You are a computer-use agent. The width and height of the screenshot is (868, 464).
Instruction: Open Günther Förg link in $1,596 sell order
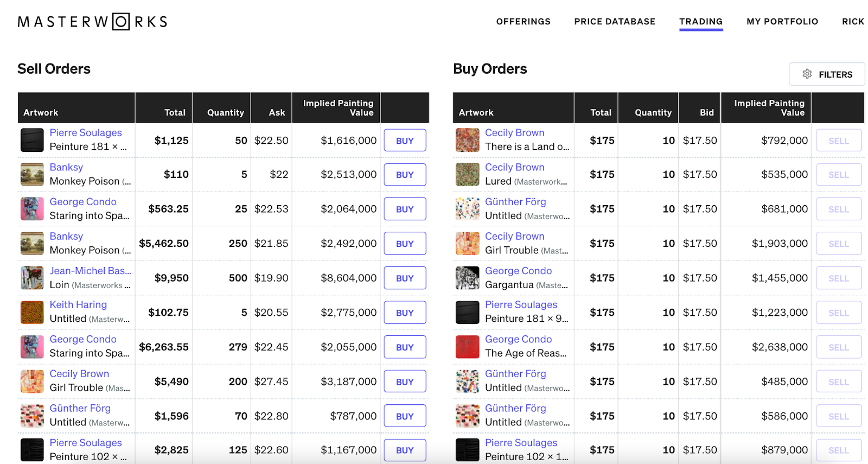click(80, 408)
